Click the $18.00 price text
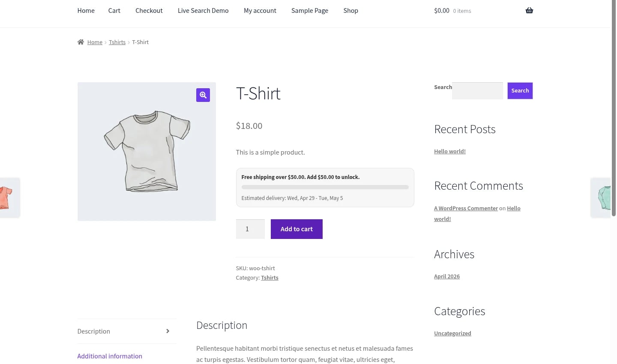This screenshot has height=364, width=617. point(249,126)
